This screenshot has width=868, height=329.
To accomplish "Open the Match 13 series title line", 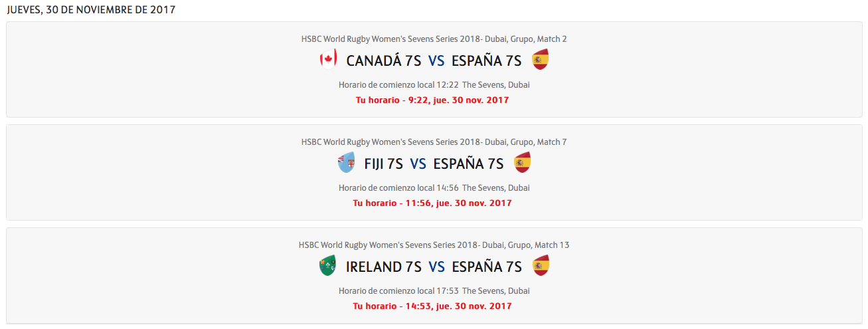I will coord(434,245).
